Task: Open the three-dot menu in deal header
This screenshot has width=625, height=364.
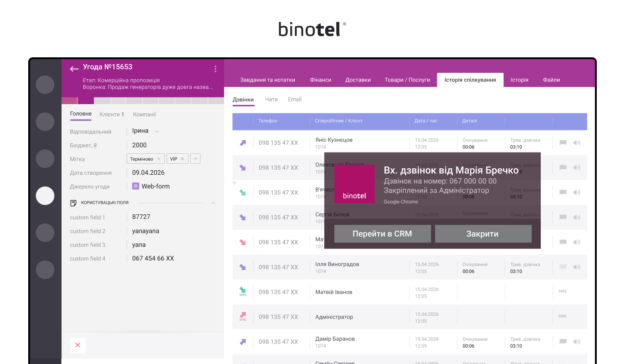Action: [x=215, y=69]
